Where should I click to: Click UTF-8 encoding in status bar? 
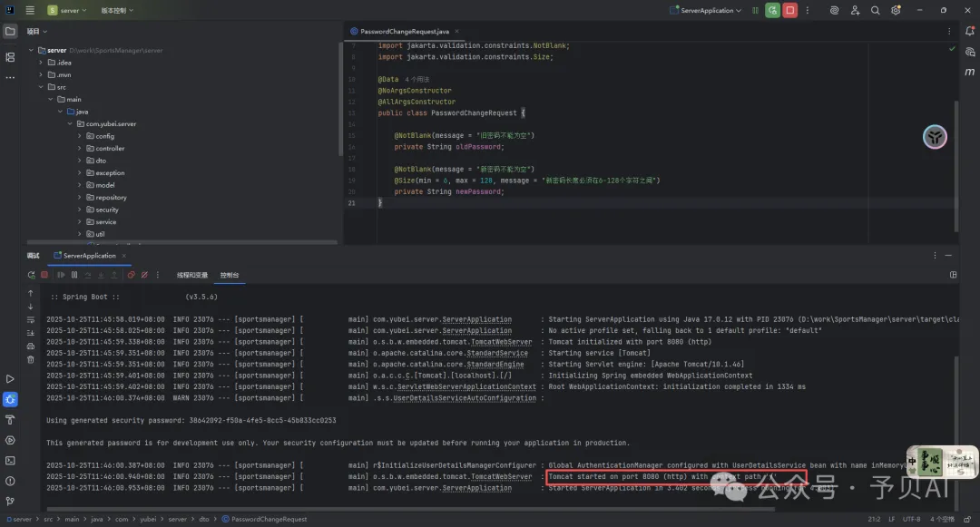point(911,519)
